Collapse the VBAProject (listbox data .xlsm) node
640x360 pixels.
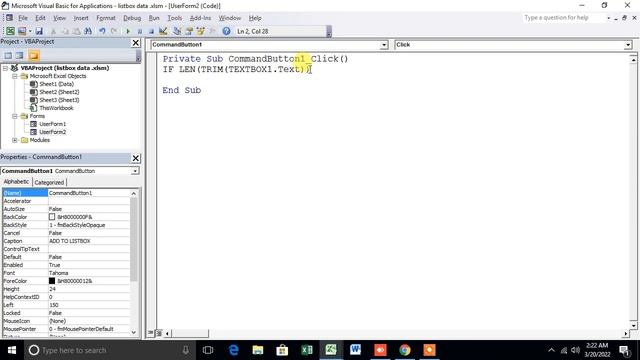(6, 68)
